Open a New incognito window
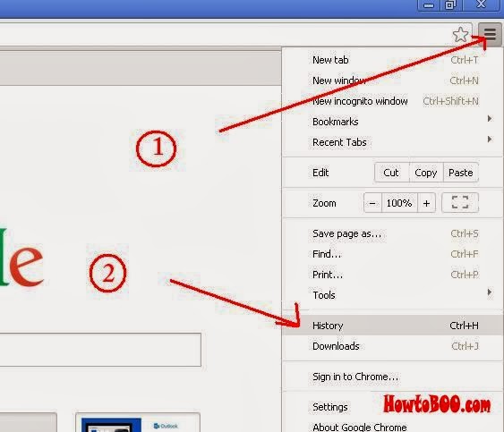Screen dimensions: 504x432 tap(392, 101)
